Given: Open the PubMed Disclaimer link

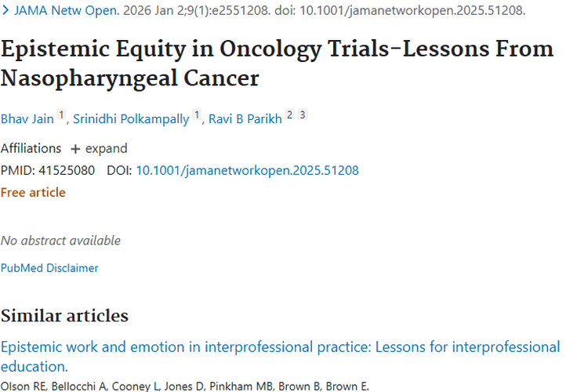Looking at the screenshot, I should pos(49,268).
